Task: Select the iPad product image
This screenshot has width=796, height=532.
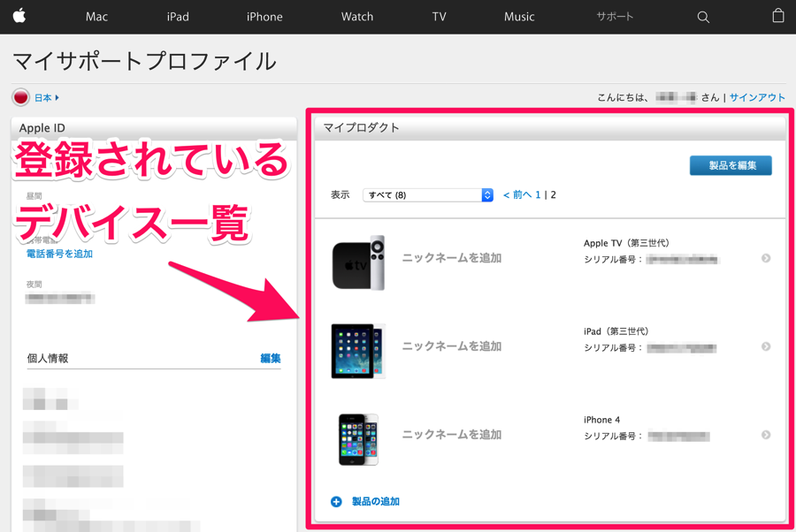Action: [x=358, y=351]
